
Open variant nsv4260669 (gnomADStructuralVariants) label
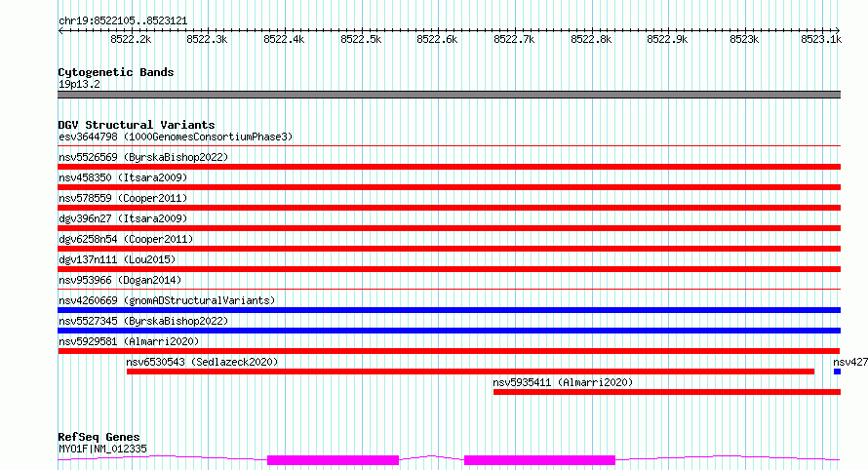click(x=167, y=300)
